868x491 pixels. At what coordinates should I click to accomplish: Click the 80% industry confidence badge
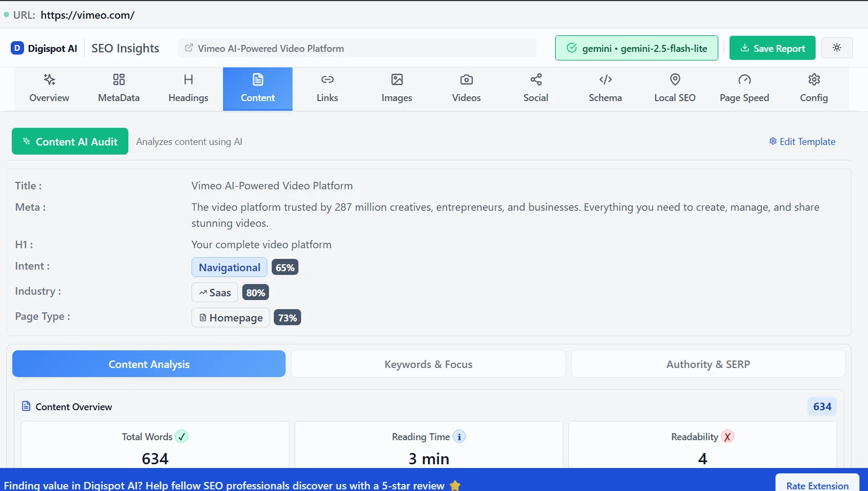pyautogui.click(x=256, y=293)
